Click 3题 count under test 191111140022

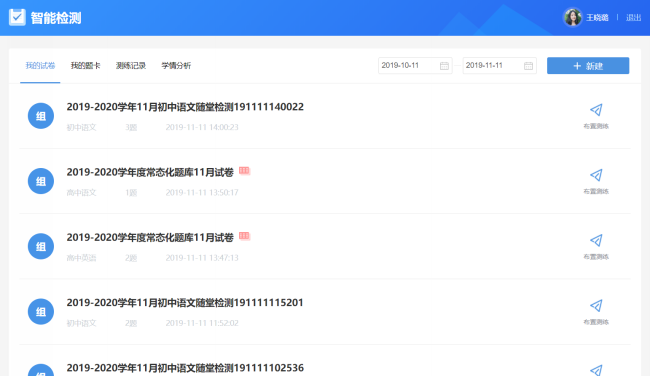pos(131,127)
